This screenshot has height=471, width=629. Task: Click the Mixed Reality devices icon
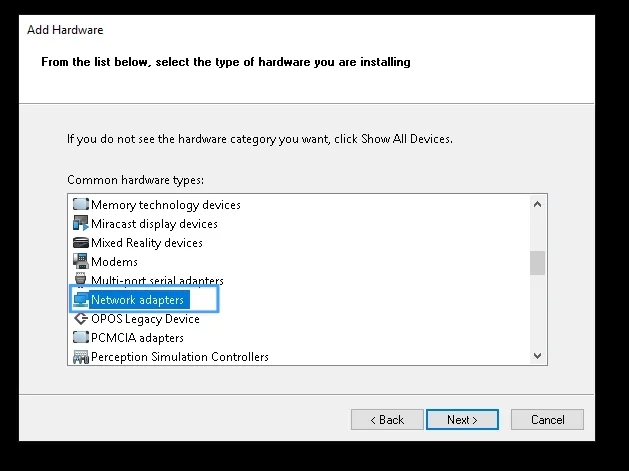point(81,243)
